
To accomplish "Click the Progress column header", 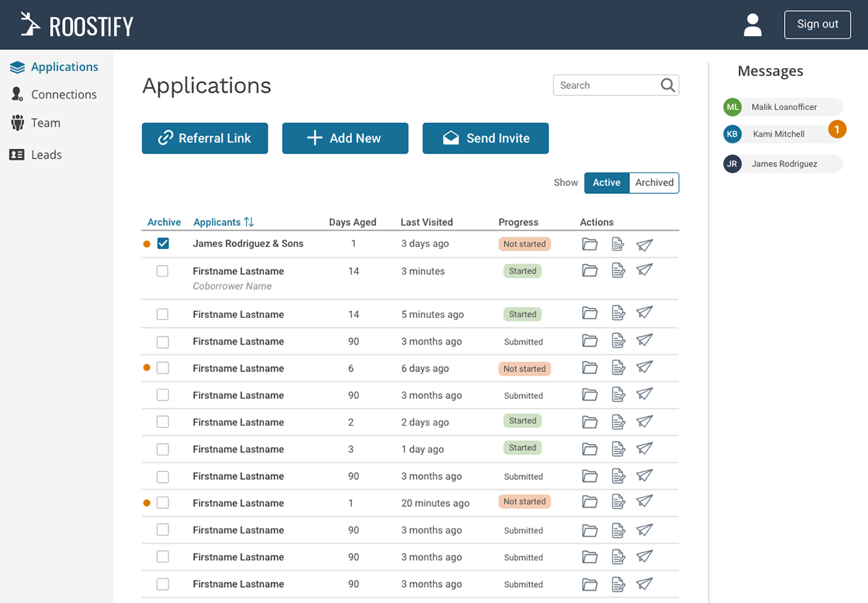I will pyautogui.click(x=519, y=222).
